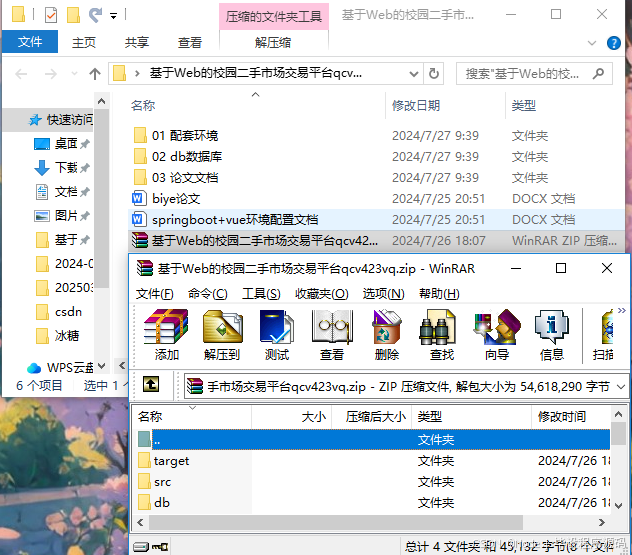Click Explorer back navigation arrow
Viewport: 632px width, 555px height.
click(x=21, y=74)
